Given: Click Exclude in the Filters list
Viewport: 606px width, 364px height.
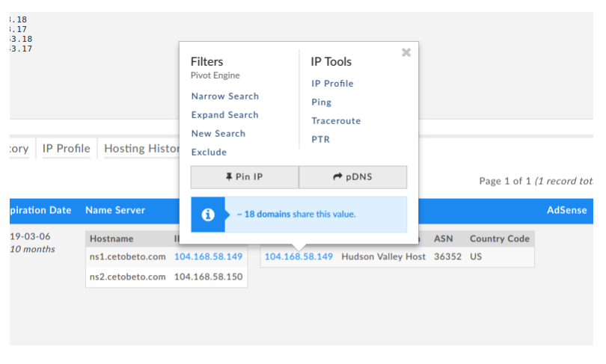Looking at the screenshot, I should 209,152.
